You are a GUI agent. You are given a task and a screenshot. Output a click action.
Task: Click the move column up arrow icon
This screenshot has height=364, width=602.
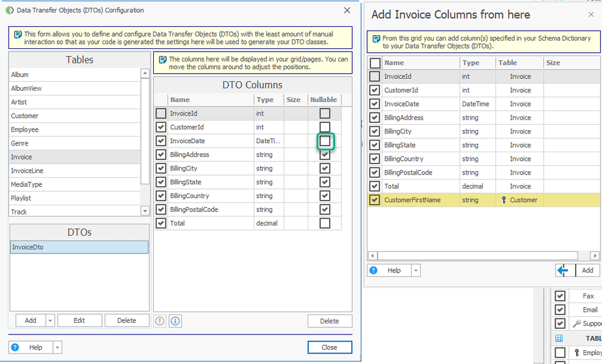(160, 321)
